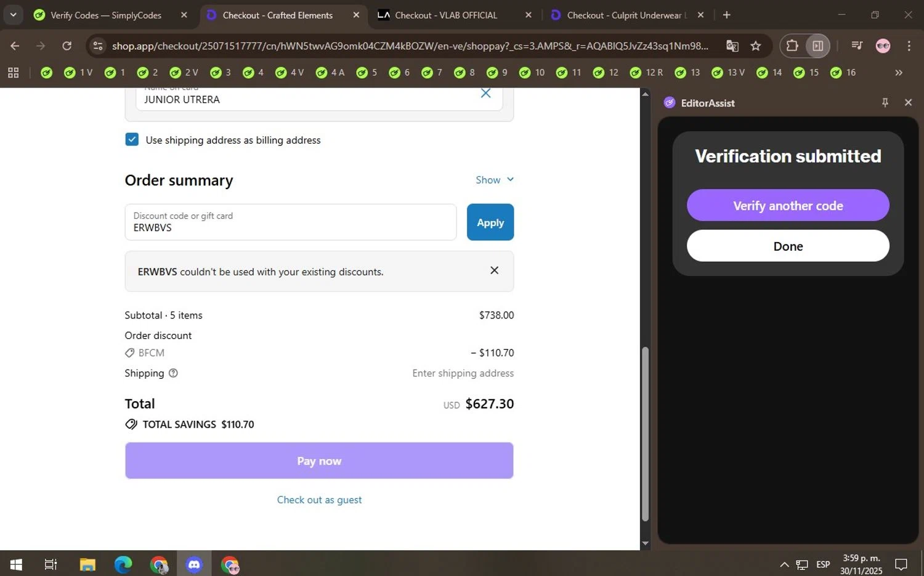This screenshot has width=924, height=576.
Task: Open bookmark labeled 4 A
Action: (x=330, y=73)
